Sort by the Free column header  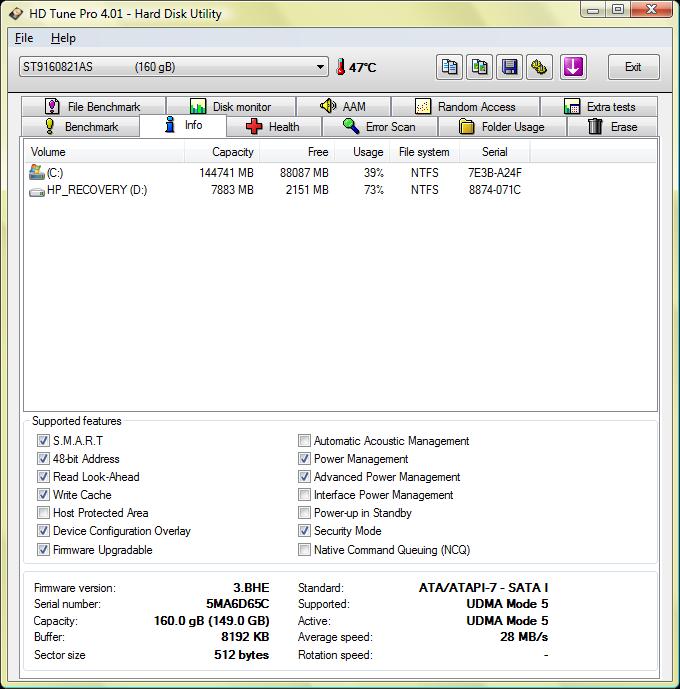pos(297,152)
